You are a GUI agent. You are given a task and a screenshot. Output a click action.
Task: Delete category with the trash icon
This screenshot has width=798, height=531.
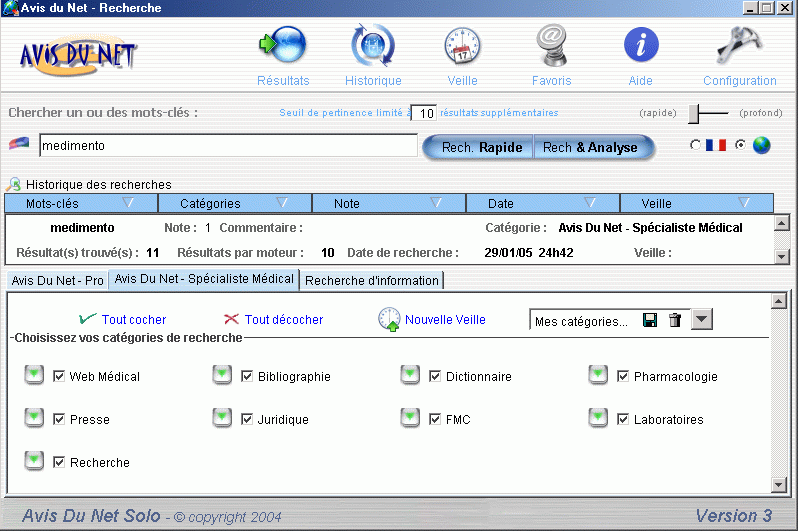(675, 320)
